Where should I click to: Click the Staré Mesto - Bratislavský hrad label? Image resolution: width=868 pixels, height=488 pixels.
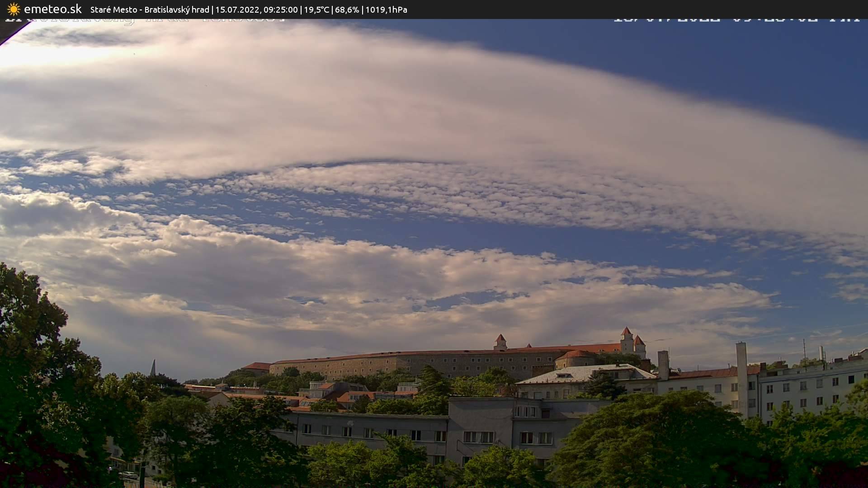[150, 9]
